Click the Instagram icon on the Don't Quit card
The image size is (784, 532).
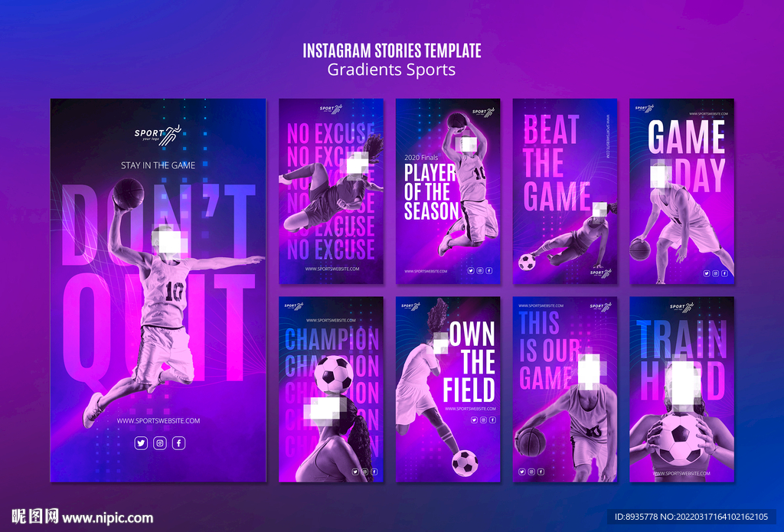coord(160,443)
